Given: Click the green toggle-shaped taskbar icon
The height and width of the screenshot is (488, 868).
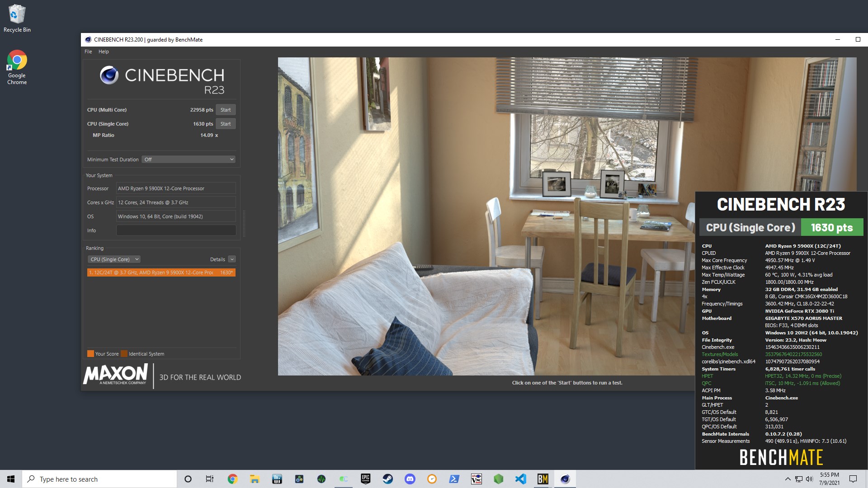Looking at the screenshot, I should (x=344, y=479).
